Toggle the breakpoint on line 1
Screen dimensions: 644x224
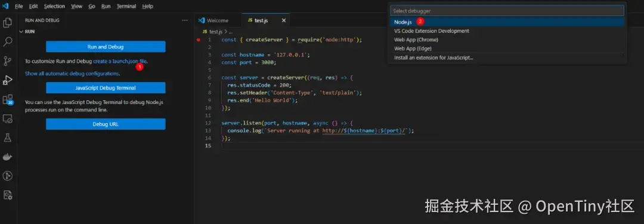pos(199,40)
